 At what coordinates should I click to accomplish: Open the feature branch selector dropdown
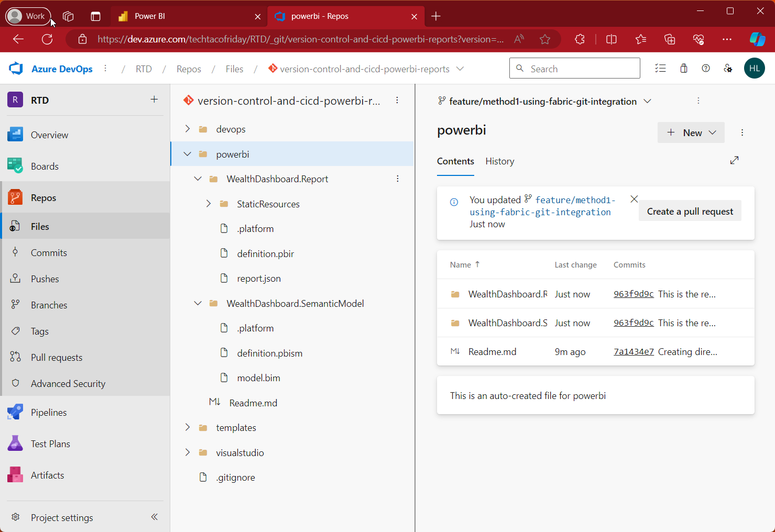tap(648, 101)
